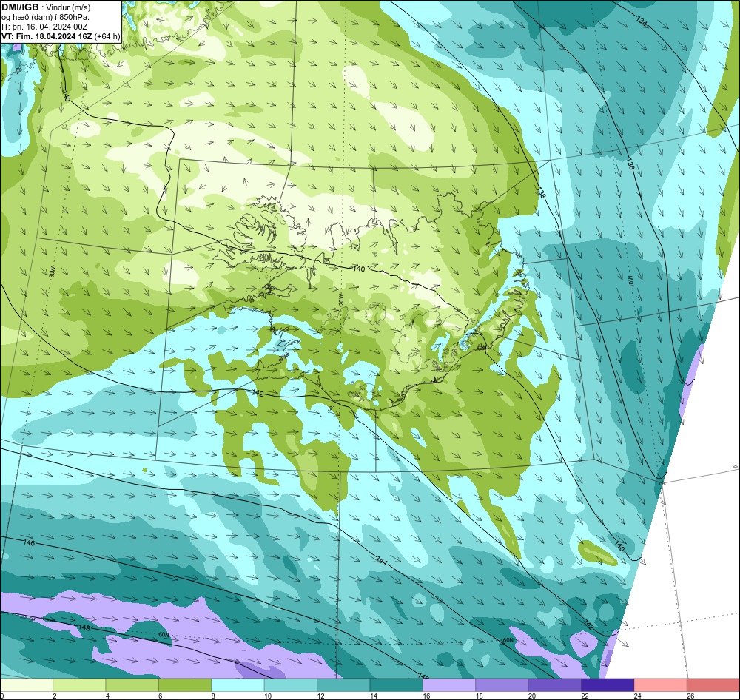Click the initial time 'IT: þri. 16. 04. 2024 00Z'
This screenshot has width=740, height=700.
44,27
